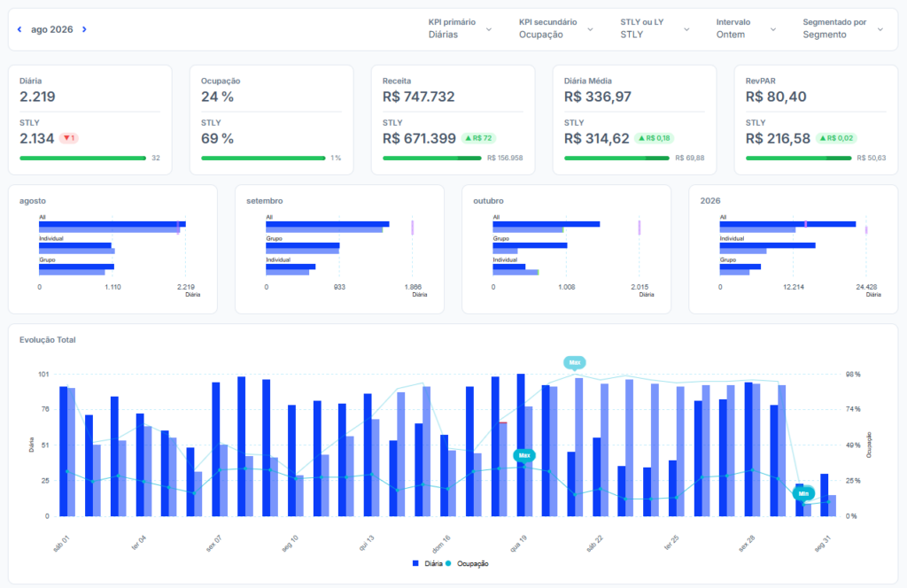907x588 pixels.
Task: Open the KPI primário dropdown
Action: pos(460,29)
